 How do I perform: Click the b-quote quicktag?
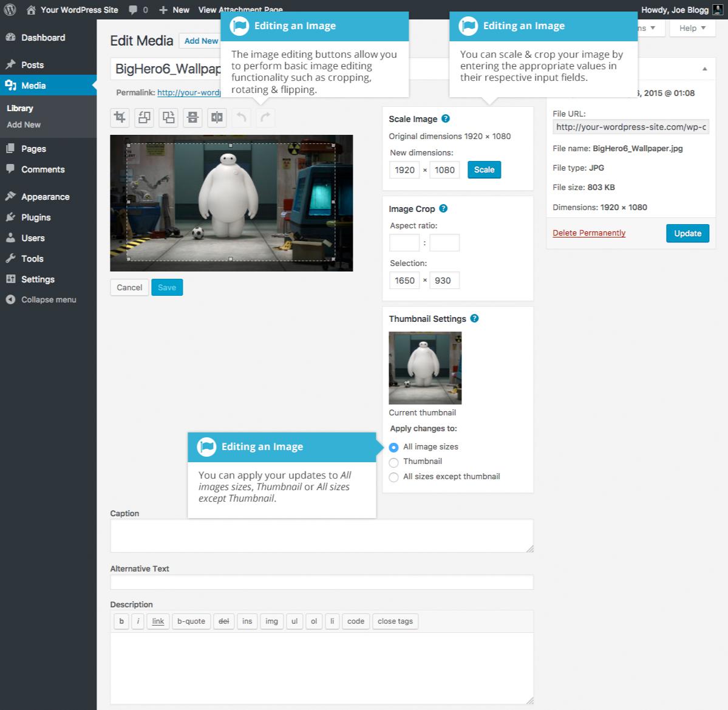pyautogui.click(x=191, y=621)
